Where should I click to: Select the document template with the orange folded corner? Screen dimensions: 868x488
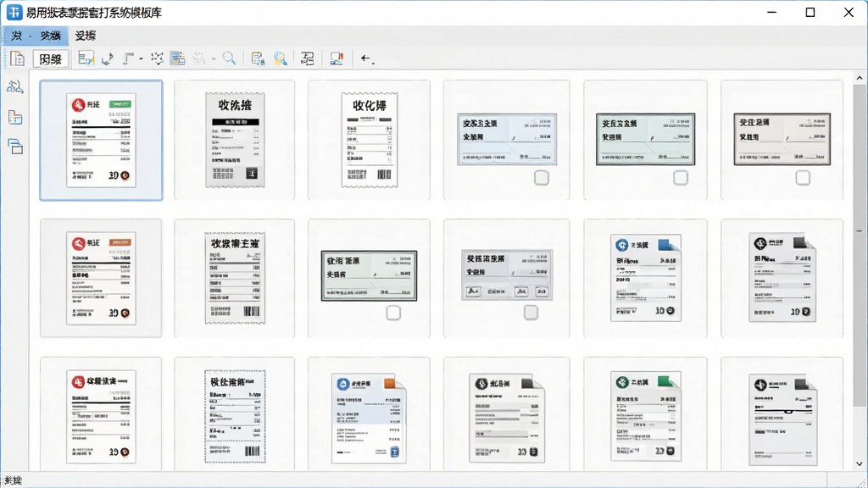(x=369, y=416)
